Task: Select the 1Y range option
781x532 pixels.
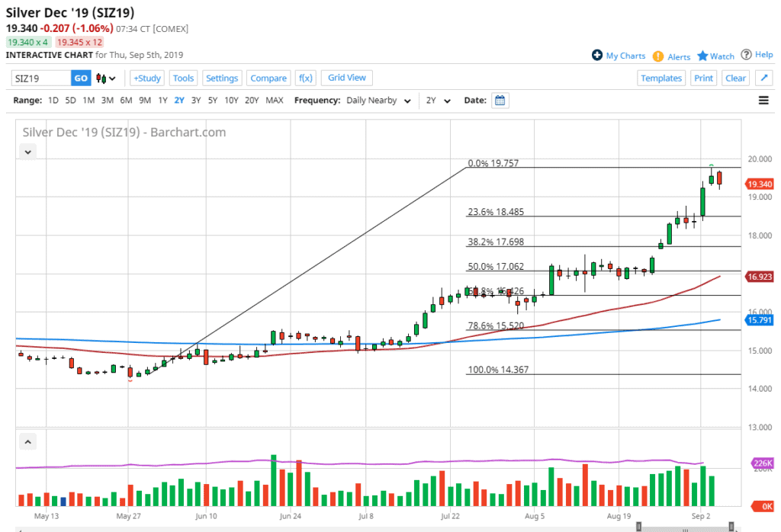Action: [162, 101]
